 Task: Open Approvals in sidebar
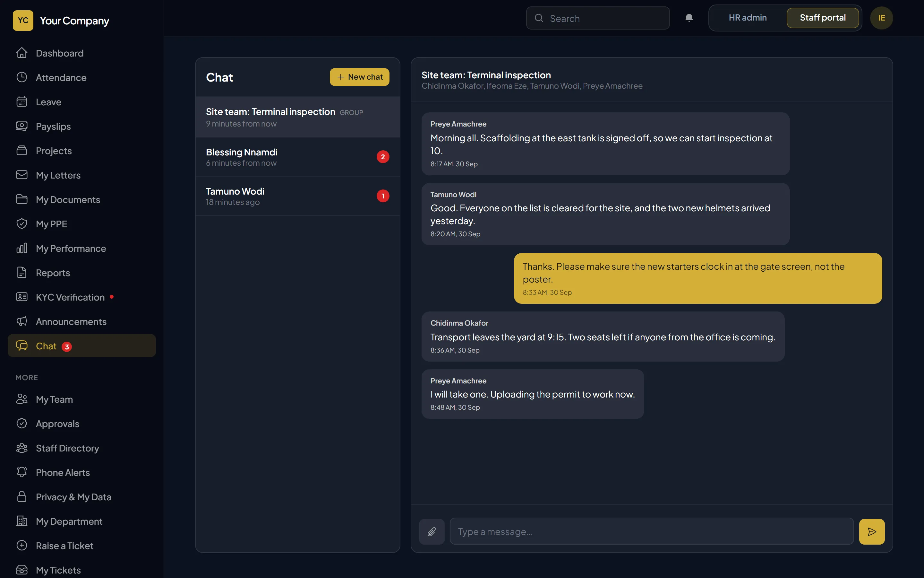82,424
